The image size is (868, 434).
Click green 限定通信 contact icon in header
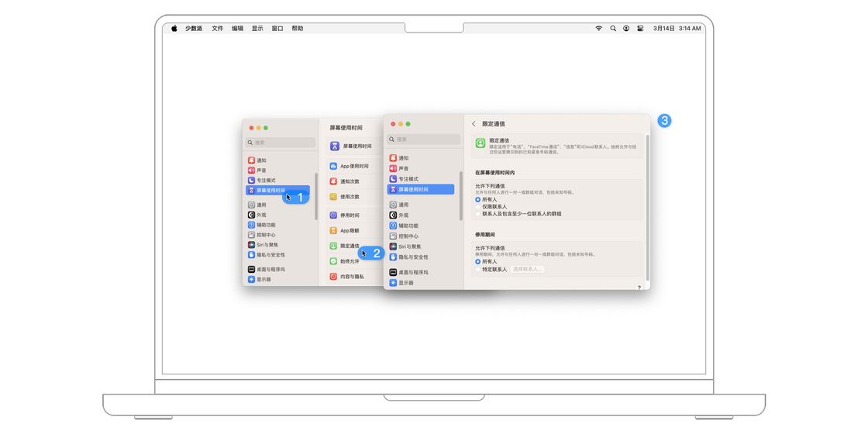[480, 143]
